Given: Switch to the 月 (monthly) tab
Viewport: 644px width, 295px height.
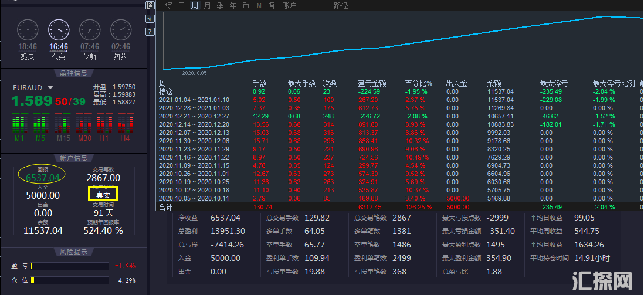Looking at the screenshot, I should click(x=207, y=5).
